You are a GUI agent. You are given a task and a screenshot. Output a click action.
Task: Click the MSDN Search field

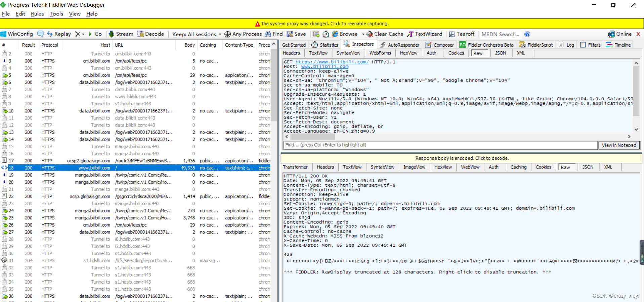point(500,34)
